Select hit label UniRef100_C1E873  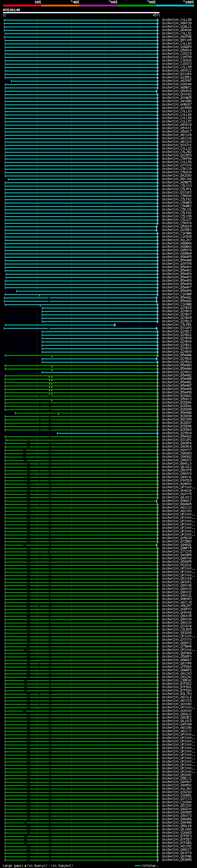pos(176,64)
